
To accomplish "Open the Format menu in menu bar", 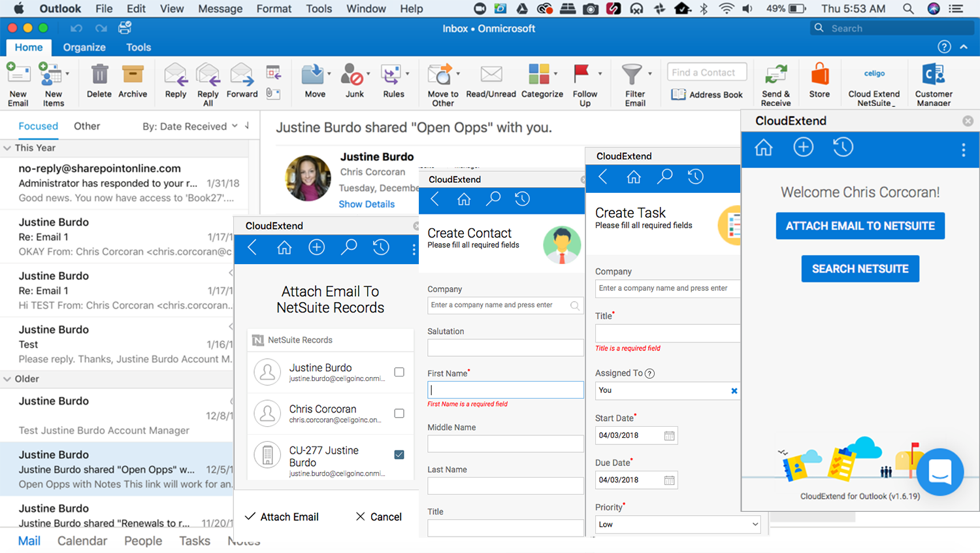I will click(x=273, y=8).
